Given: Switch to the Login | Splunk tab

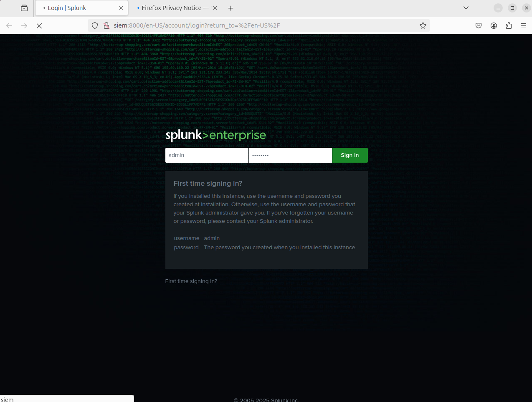Looking at the screenshot, I should pyautogui.click(x=81, y=8).
